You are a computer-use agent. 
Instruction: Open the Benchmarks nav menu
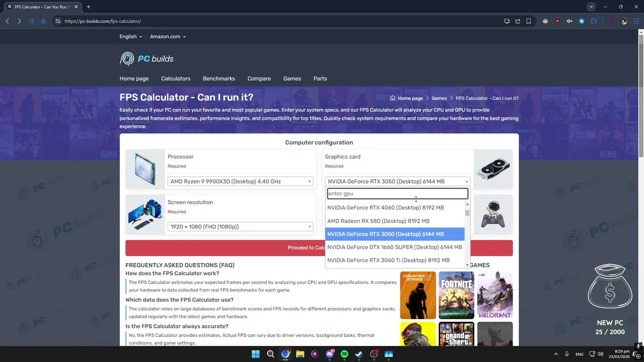click(219, 78)
